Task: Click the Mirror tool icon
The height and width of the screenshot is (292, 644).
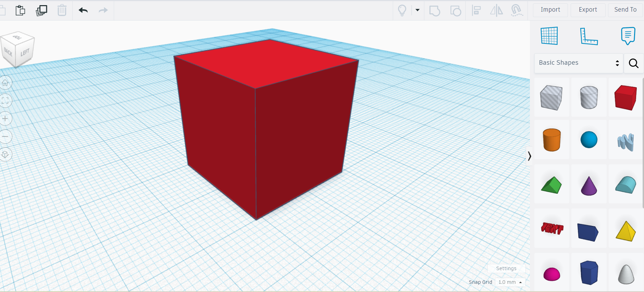Action: point(496,10)
